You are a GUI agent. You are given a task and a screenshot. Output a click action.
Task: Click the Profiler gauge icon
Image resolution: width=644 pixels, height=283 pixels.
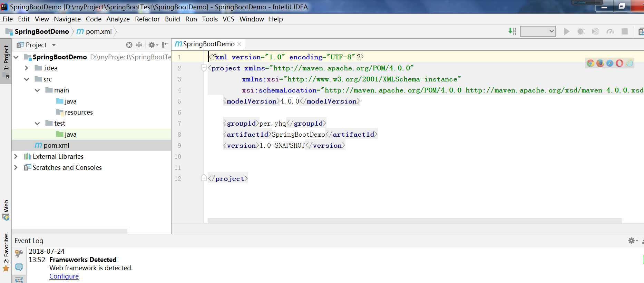(x=610, y=31)
